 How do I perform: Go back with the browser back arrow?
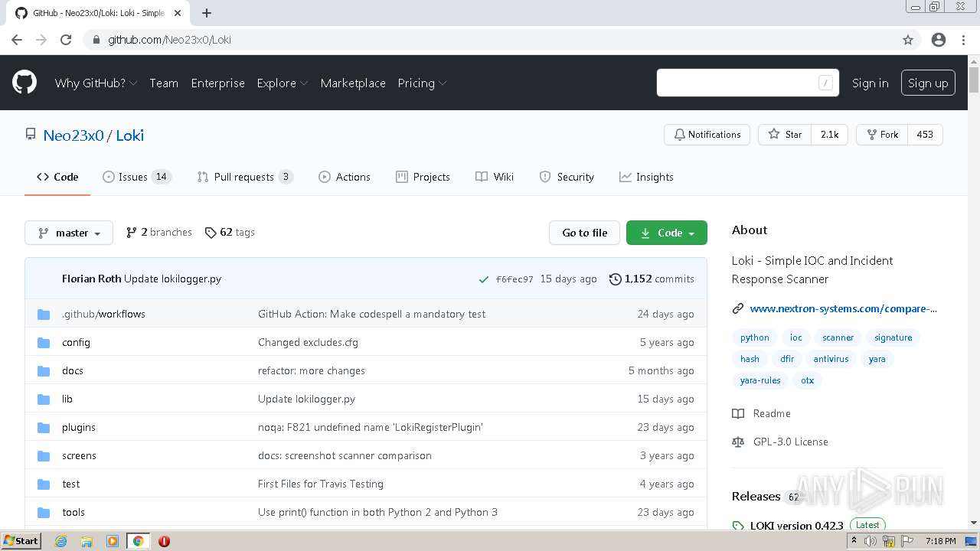(17, 40)
